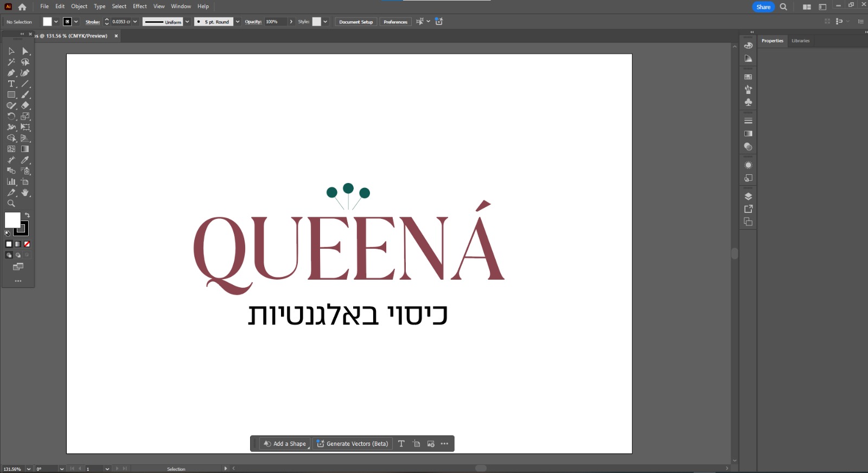Select the Type tool
Image resolution: width=868 pixels, height=473 pixels.
[11, 84]
